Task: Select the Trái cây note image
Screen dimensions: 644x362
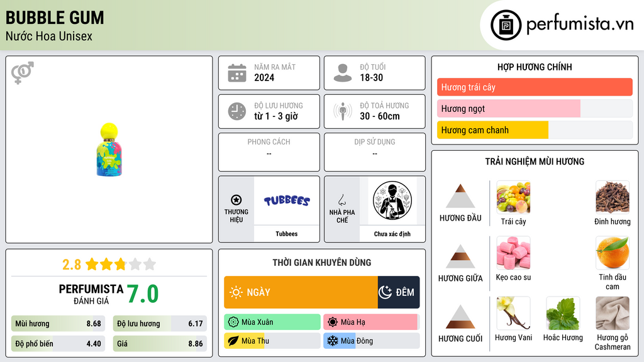Action: pos(513,197)
